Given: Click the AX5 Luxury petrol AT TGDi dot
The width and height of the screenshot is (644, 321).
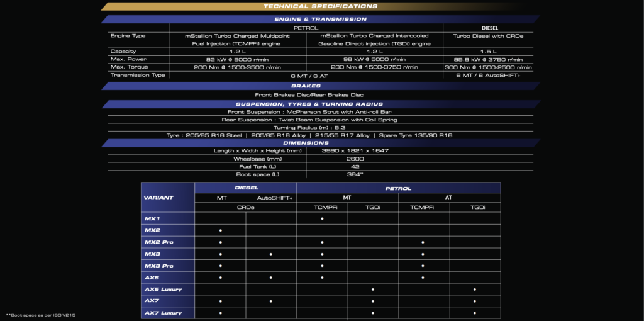Looking at the screenshot, I should tap(474, 290).
